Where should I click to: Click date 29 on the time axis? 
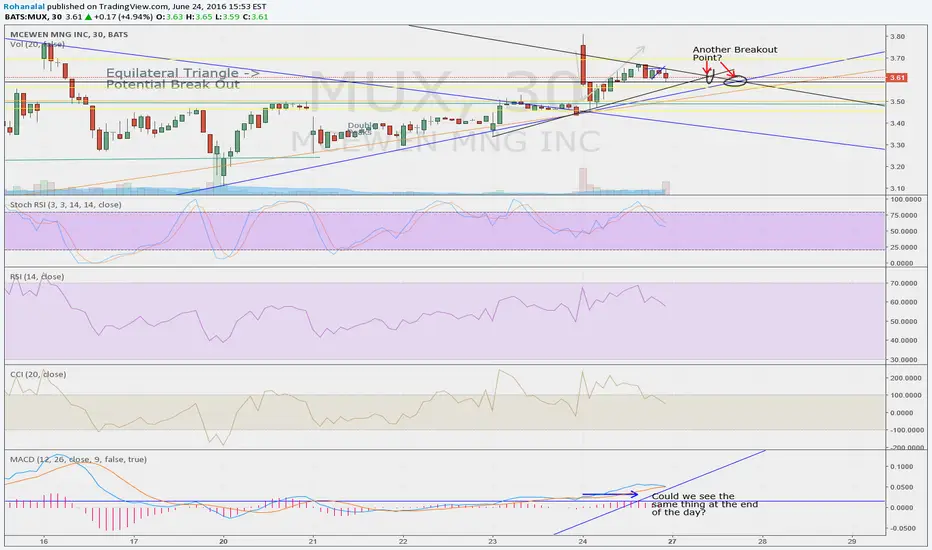pos(852,541)
